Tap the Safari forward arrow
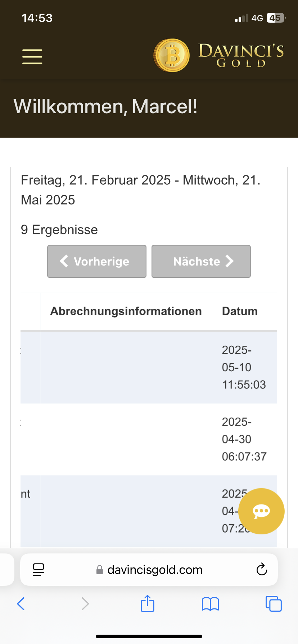Viewport: 298px width, 644px height. [x=85, y=604]
